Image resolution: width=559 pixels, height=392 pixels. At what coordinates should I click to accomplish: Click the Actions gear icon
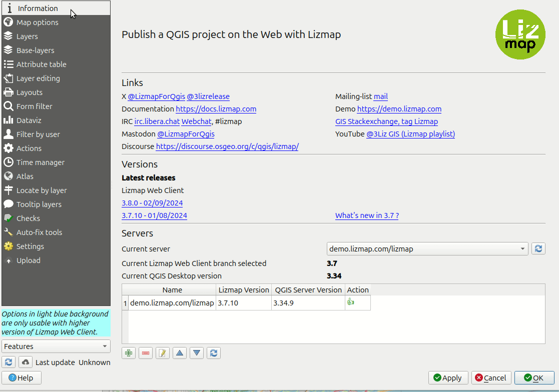8,148
